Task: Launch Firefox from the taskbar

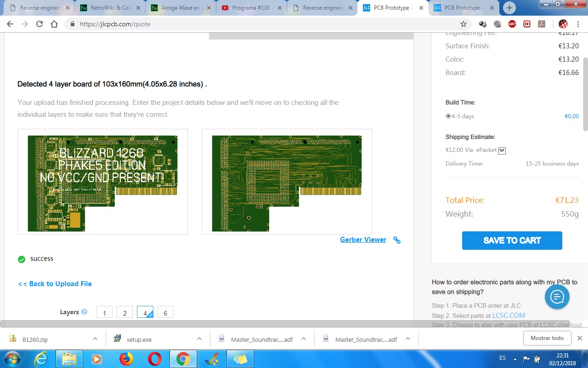Action: (126, 359)
